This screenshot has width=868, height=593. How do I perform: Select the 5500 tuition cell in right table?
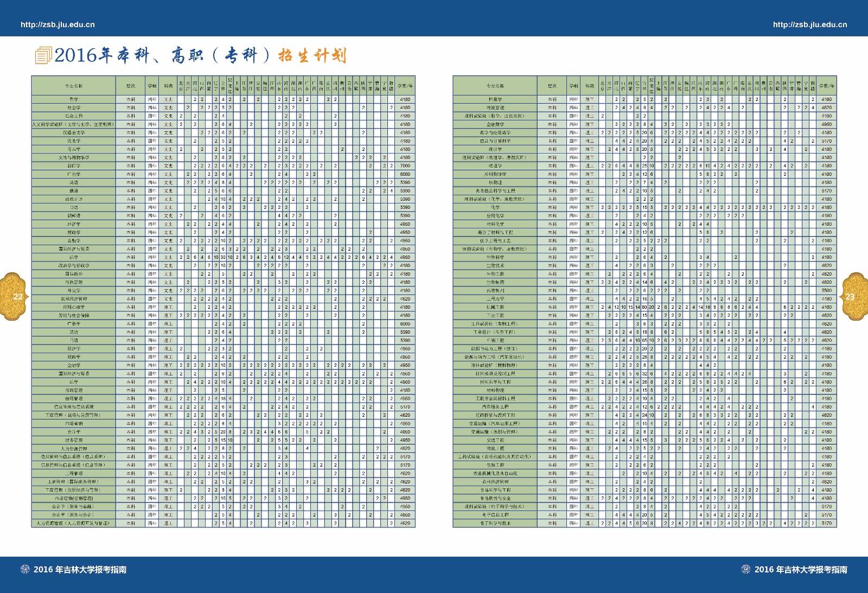pos(826,291)
